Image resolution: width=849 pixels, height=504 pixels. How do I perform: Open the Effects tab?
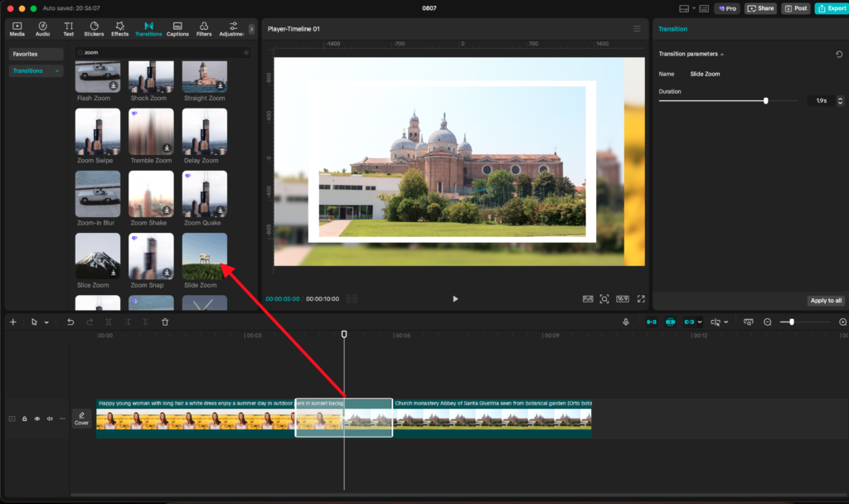(x=119, y=29)
